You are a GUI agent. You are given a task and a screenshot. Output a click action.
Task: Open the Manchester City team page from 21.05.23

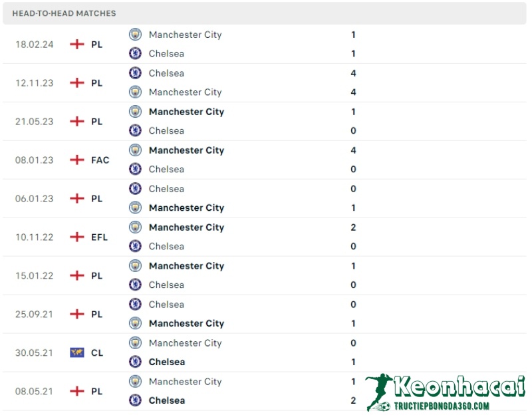[x=186, y=112]
